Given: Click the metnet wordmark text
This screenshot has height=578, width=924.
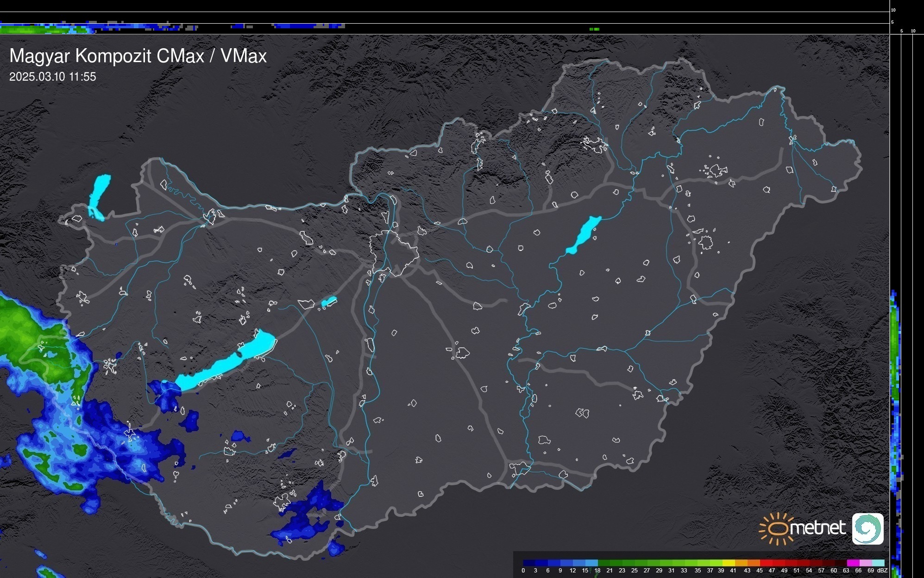Looking at the screenshot, I should pyautogui.click(x=819, y=528).
